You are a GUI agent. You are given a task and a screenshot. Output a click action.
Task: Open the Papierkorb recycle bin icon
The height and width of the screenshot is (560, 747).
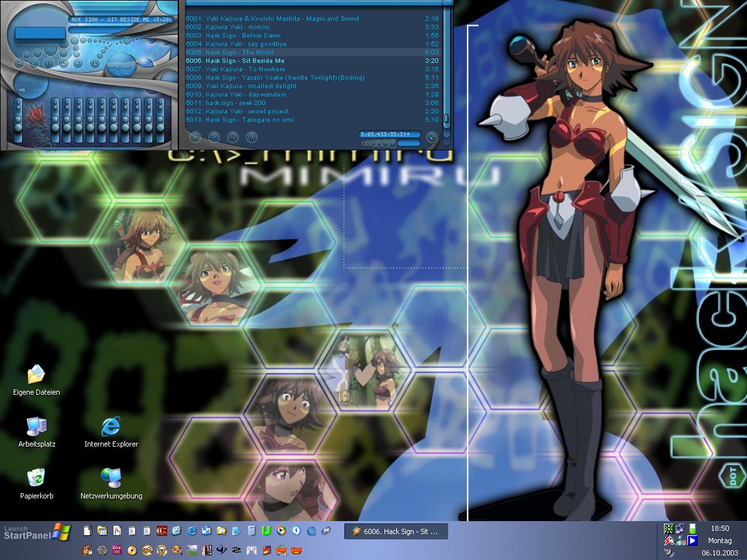point(36,478)
